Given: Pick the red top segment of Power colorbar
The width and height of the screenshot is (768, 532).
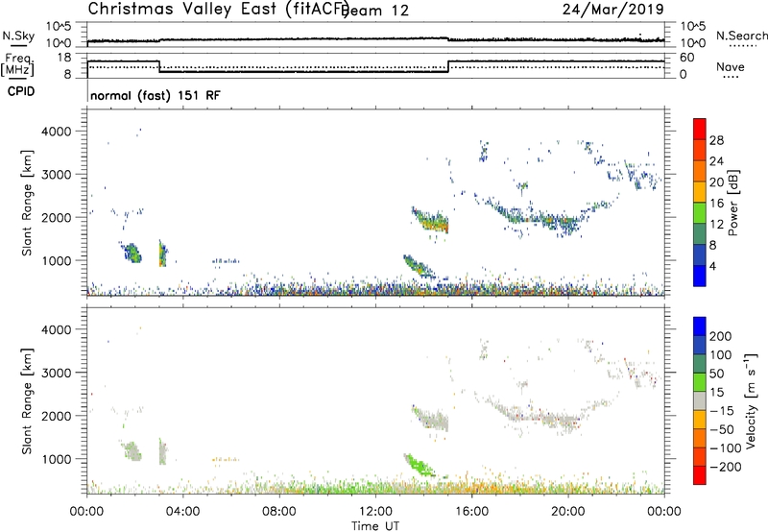Looking at the screenshot, I should (x=700, y=129).
